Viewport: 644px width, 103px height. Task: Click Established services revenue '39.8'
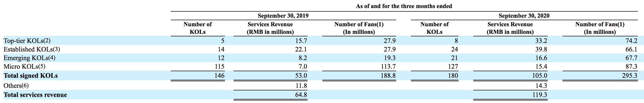[x=541, y=49]
